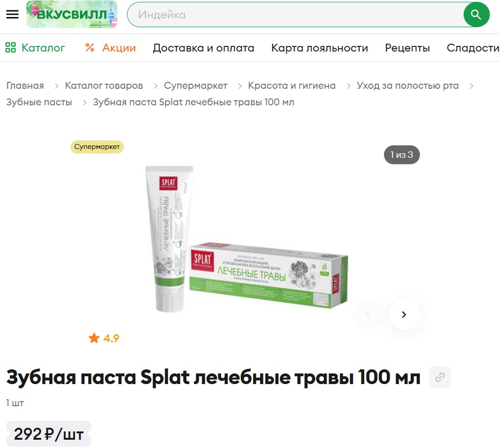Open Карта лояльности page
Image resolution: width=500 pixels, height=448 pixels.
tap(319, 48)
